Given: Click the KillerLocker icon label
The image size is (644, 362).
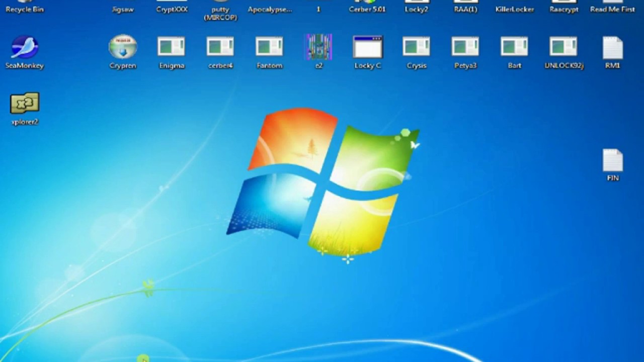Looking at the screenshot, I should tap(514, 9).
